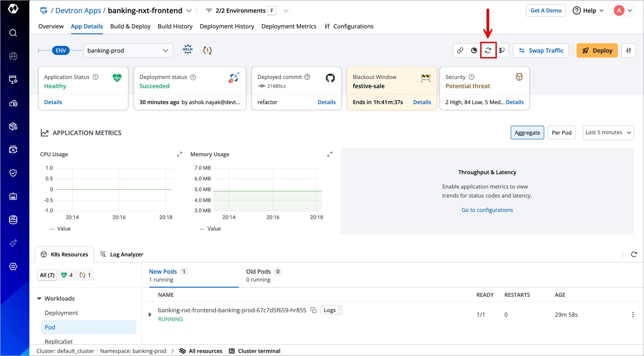This screenshot has width=644, height=356.
Task: Click the rotate pods icon in toolbar
Action: click(488, 50)
